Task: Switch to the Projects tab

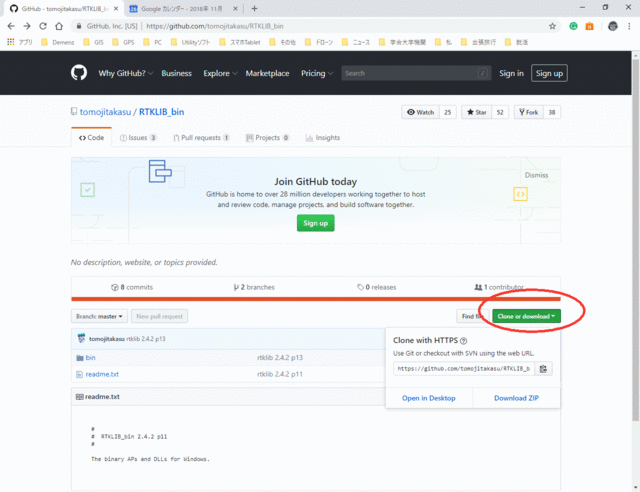Action: tap(267, 138)
